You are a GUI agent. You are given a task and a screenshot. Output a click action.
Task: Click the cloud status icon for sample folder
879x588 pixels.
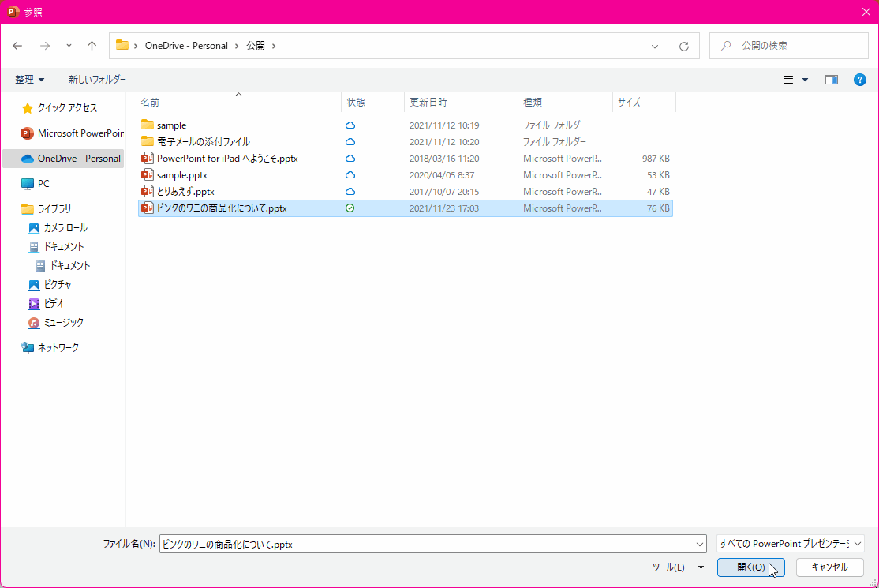350,125
